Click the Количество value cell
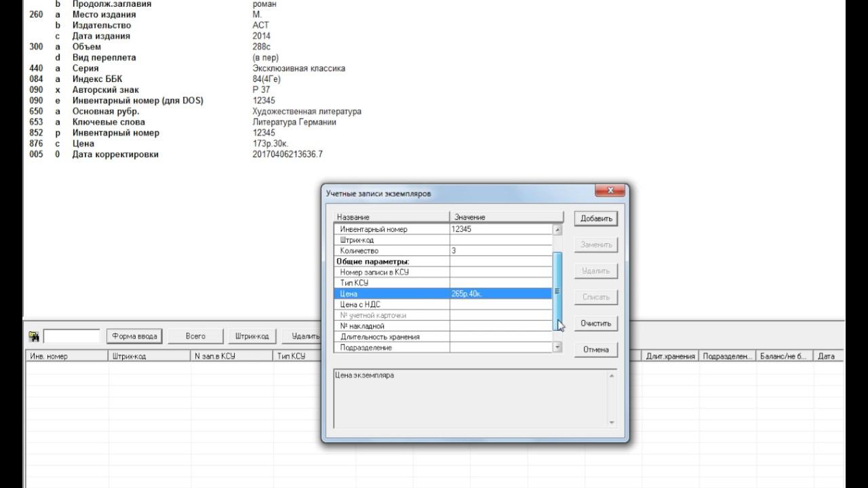 [500, 251]
